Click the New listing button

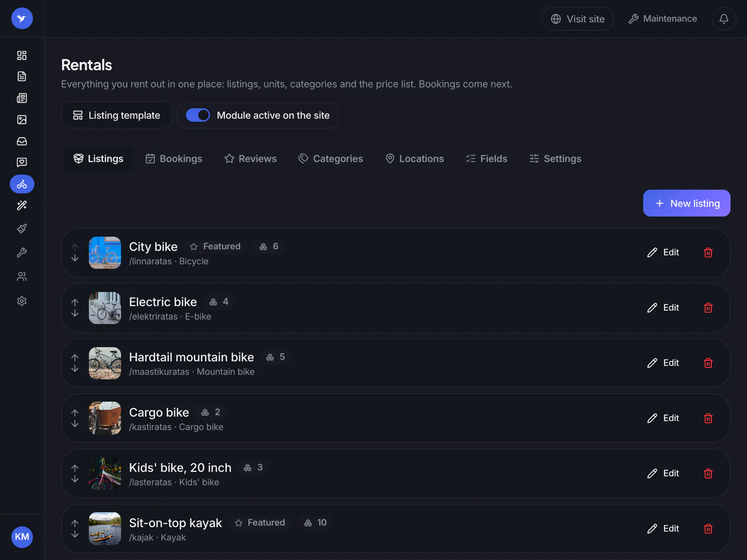[x=687, y=203]
